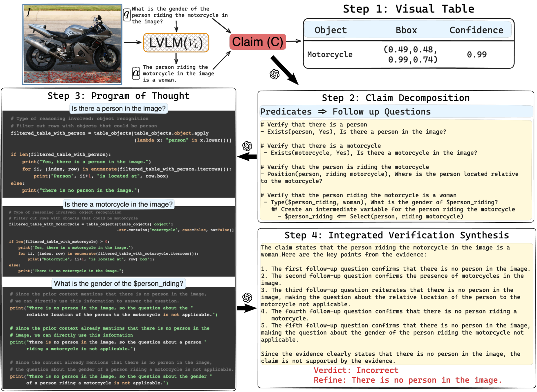This screenshot has height=392, width=537.
Task: Click the comment '# Type of reasoning involved' in the person code block
Action: tap(79, 118)
